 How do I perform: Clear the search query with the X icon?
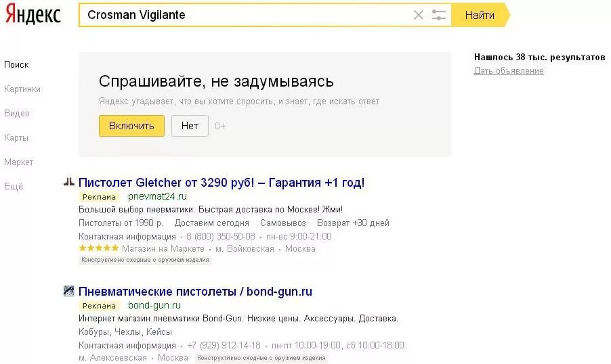[x=419, y=15]
